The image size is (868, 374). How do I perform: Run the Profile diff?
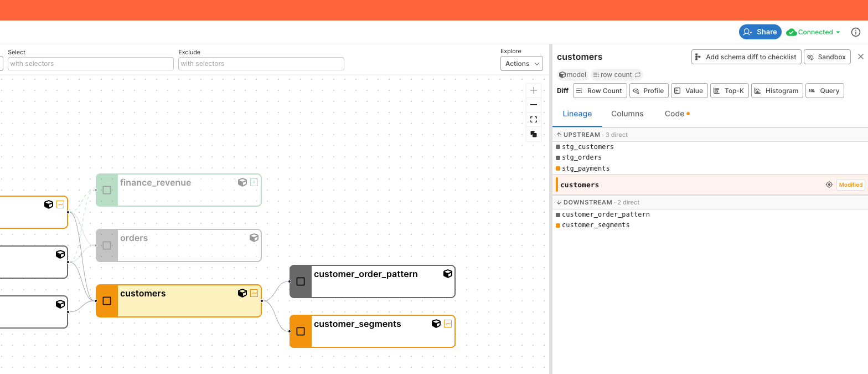(x=649, y=91)
